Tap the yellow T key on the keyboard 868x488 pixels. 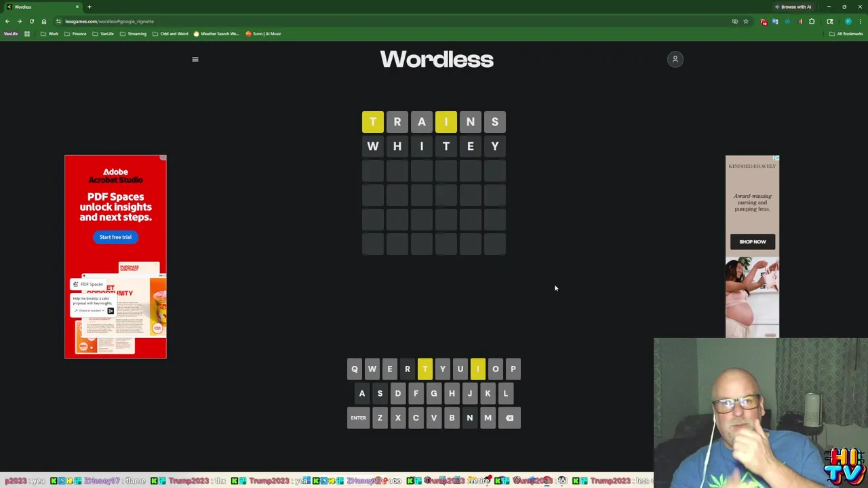(425, 369)
